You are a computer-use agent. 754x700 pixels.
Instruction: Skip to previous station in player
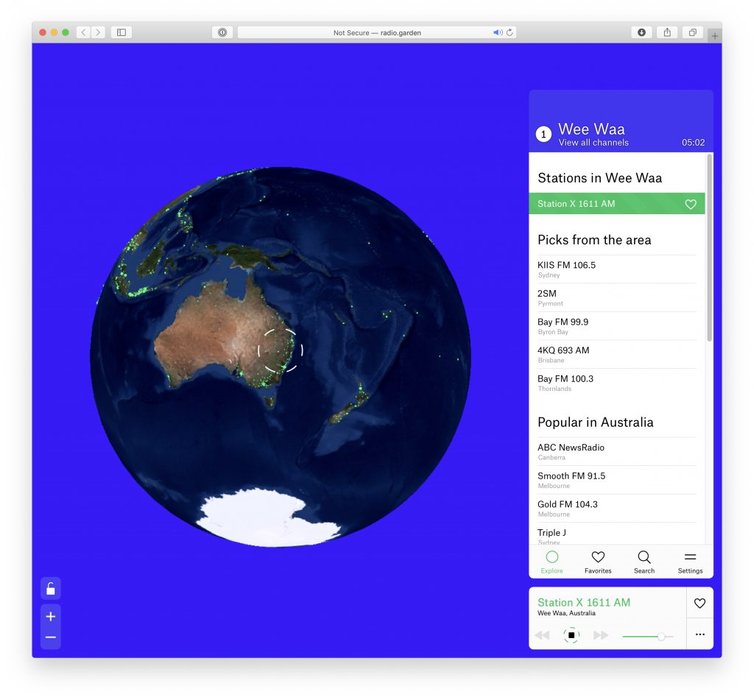542,635
